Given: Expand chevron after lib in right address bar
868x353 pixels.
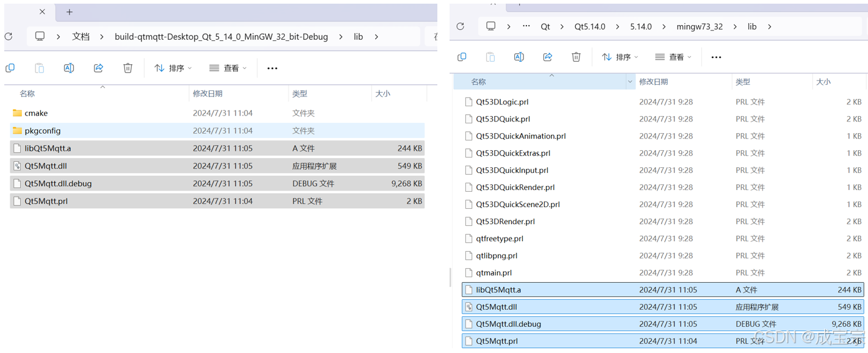Looking at the screenshot, I should click(x=770, y=26).
